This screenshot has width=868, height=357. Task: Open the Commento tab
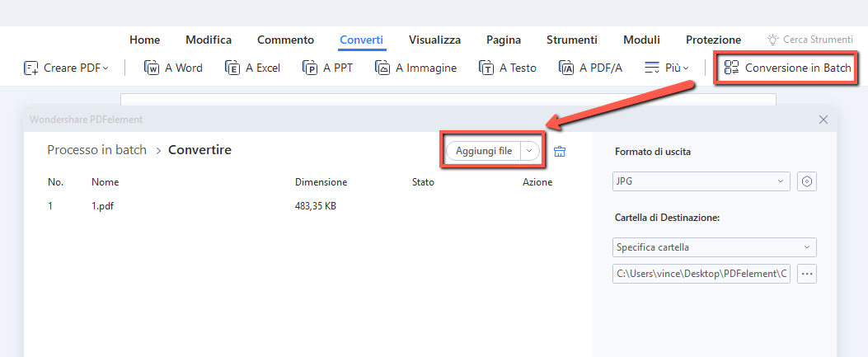tap(286, 40)
